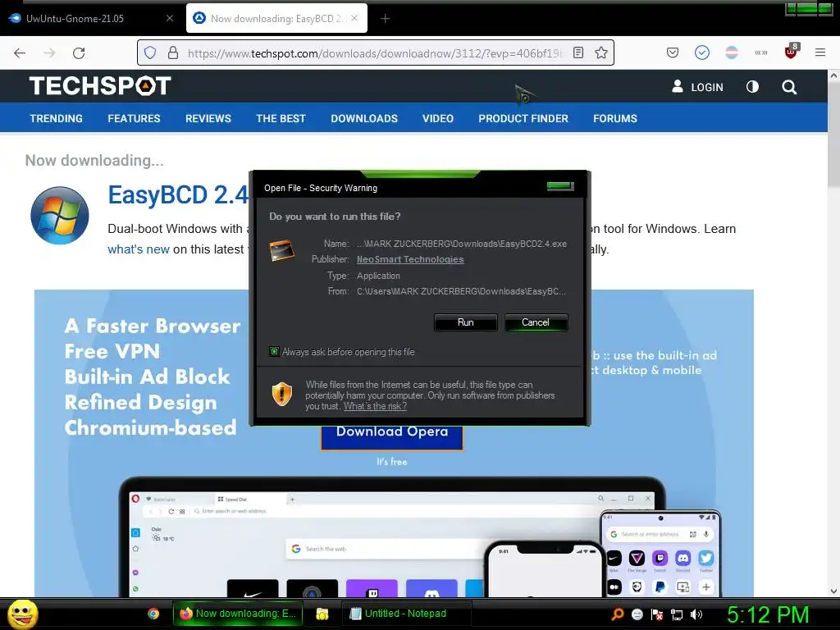Open the Pocket save icon

(x=673, y=52)
